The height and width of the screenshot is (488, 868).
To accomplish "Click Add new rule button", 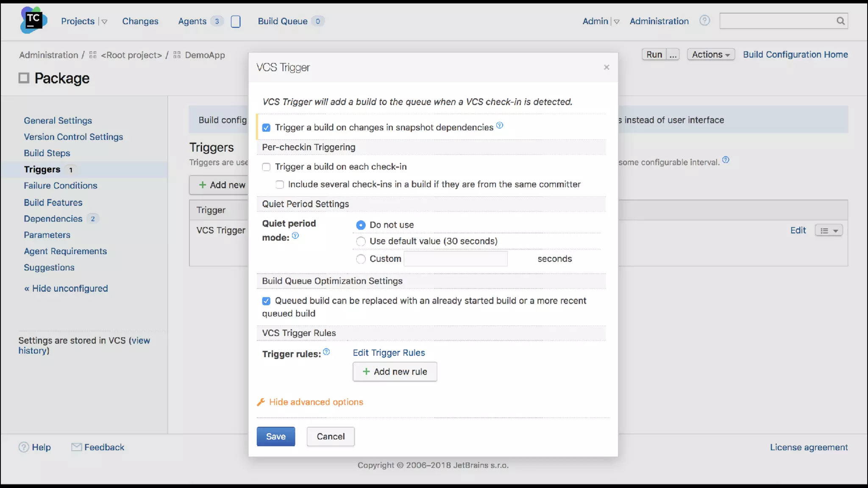I will (x=395, y=372).
